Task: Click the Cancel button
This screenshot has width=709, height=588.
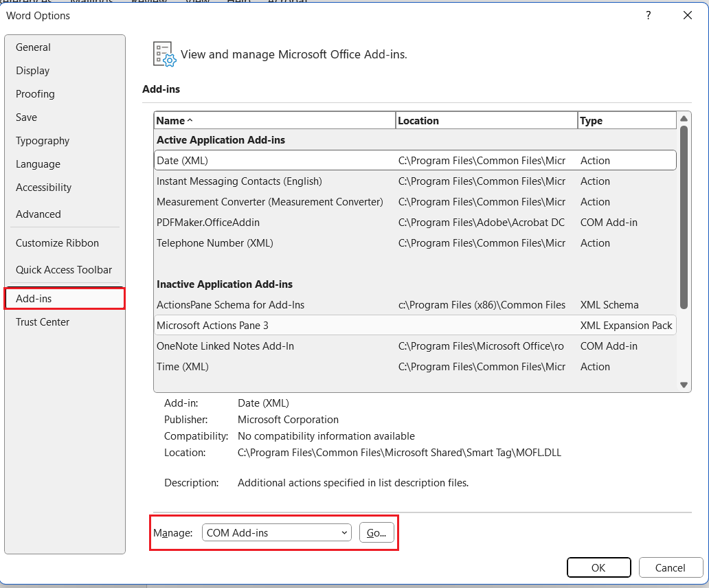Action: (671, 567)
